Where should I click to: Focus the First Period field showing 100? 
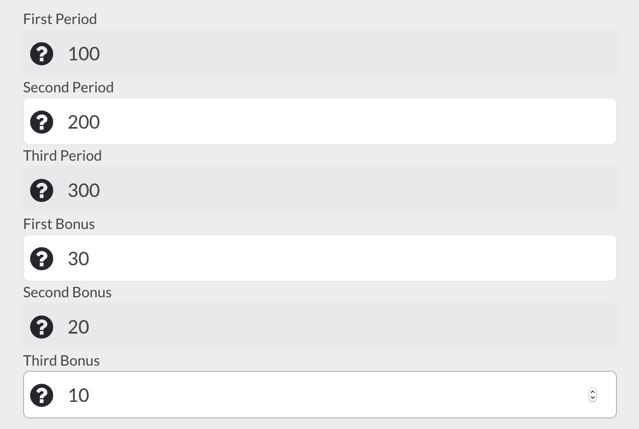[320, 53]
